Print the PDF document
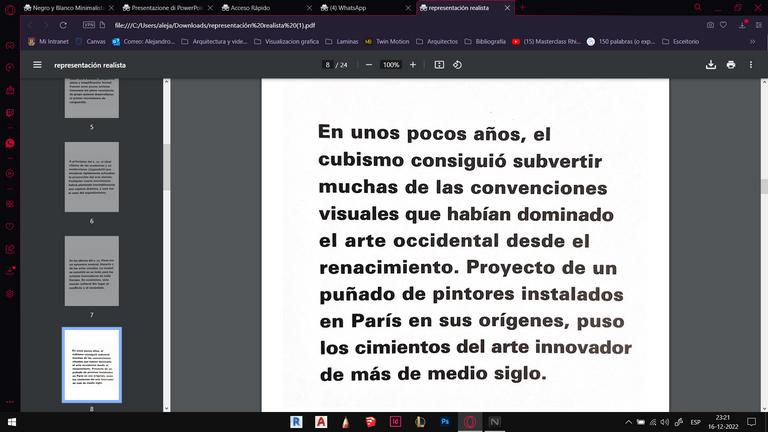This screenshot has width=768, height=432. [x=731, y=65]
